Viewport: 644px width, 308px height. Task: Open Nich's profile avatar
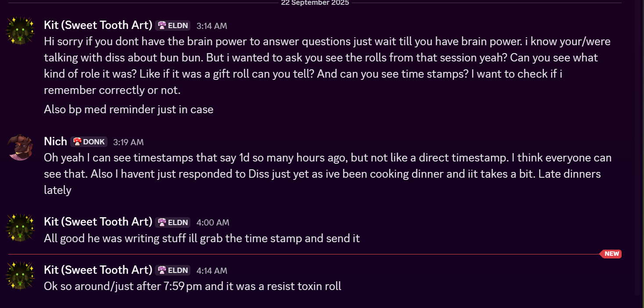[20, 147]
